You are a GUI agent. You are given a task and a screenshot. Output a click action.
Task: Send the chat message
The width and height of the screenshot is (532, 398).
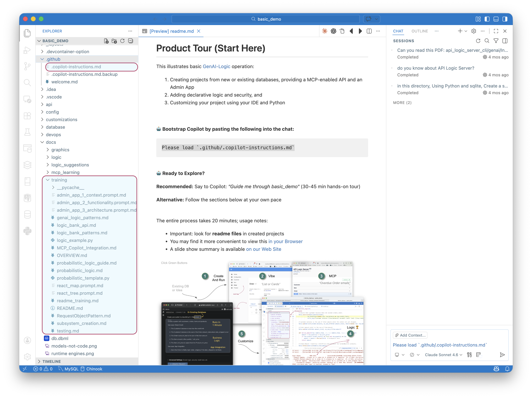point(502,355)
